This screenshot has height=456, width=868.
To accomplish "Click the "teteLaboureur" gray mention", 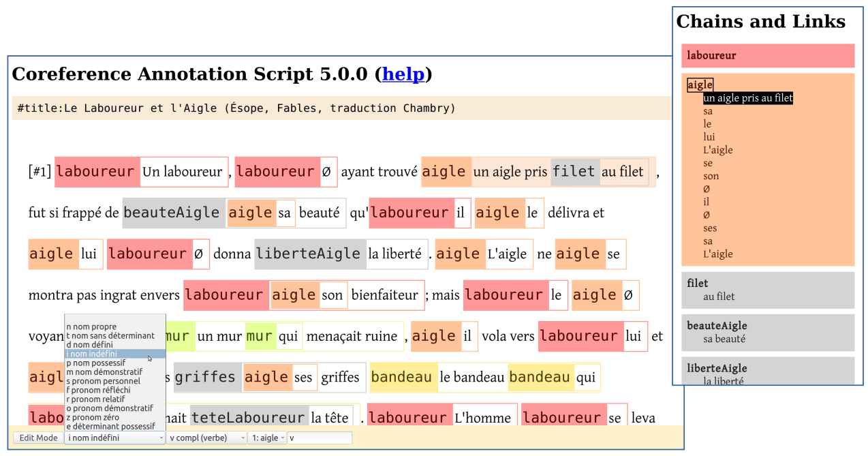I will 247,417.
